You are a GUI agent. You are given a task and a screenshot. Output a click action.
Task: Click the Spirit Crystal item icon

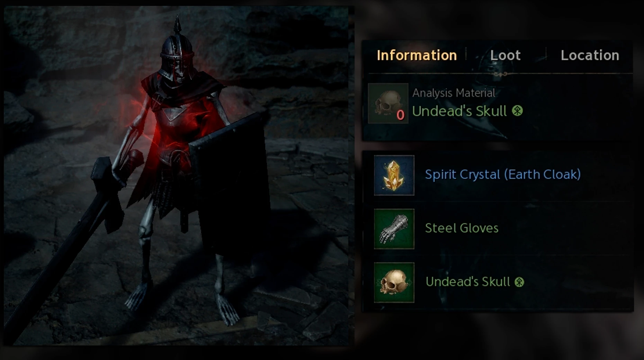click(394, 175)
